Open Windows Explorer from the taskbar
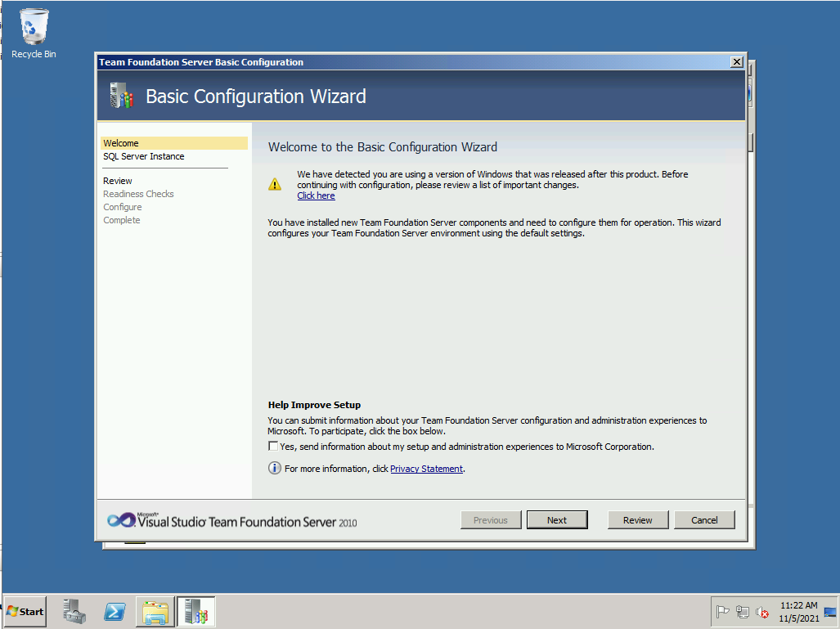 pos(155,611)
